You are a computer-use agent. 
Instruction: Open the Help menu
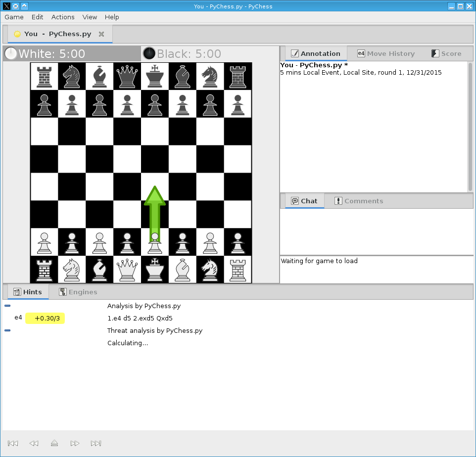(112, 17)
